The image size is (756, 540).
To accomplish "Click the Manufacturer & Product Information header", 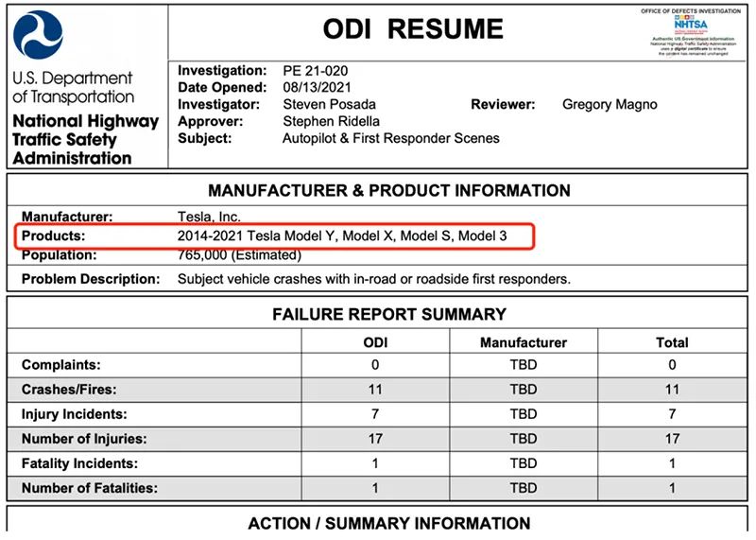I will pos(389,191).
